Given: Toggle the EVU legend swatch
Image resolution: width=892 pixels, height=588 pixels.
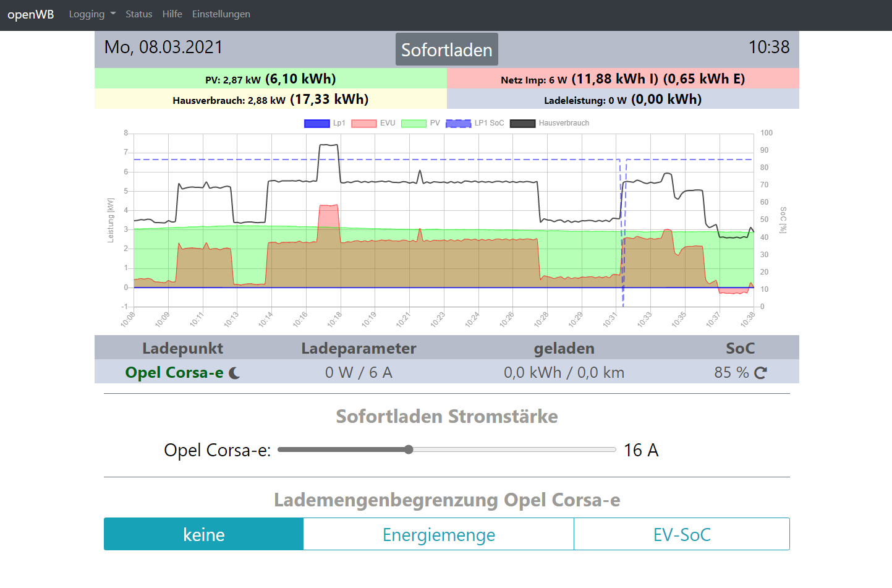Looking at the screenshot, I should click(364, 124).
